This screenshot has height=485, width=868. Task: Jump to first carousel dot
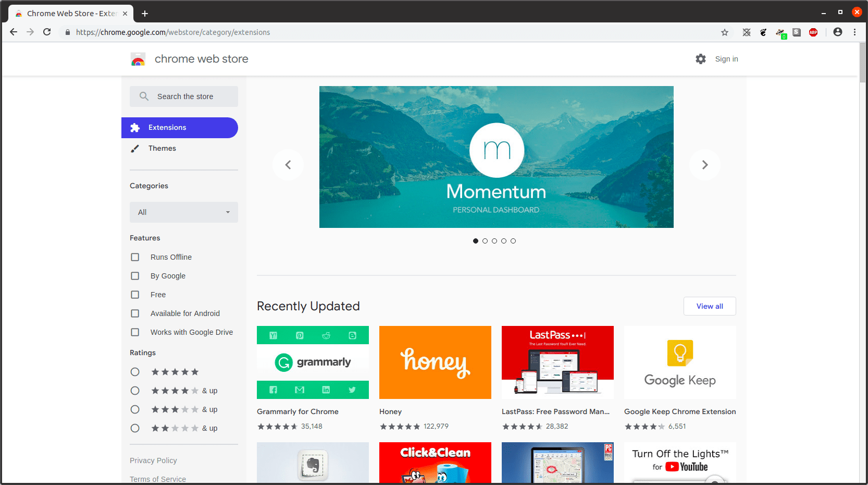[x=476, y=241]
